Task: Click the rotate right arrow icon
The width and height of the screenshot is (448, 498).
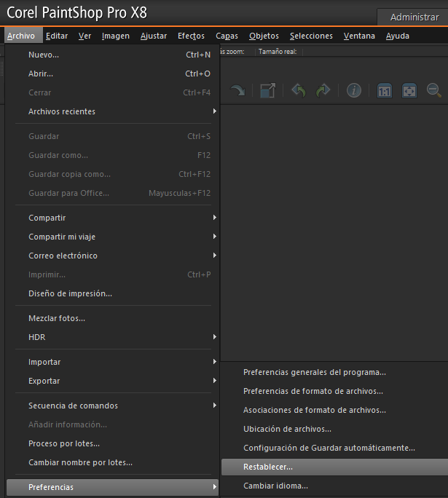Action: pyautogui.click(x=237, y=90)
